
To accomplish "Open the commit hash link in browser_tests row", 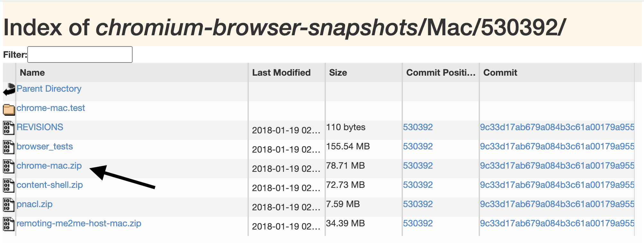I will pos(557,147).
